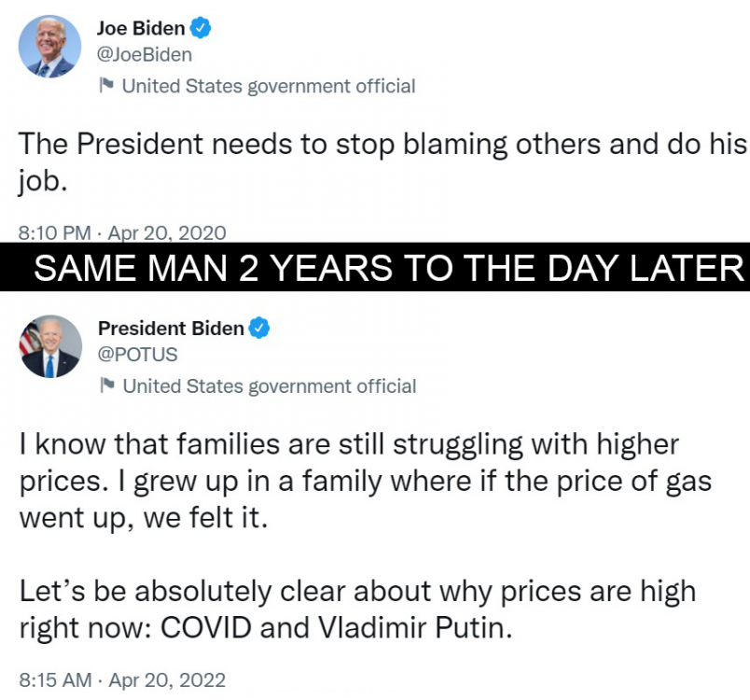Click the paragraph about families struggling
This screenshot has width=750, height=700.
366,482
